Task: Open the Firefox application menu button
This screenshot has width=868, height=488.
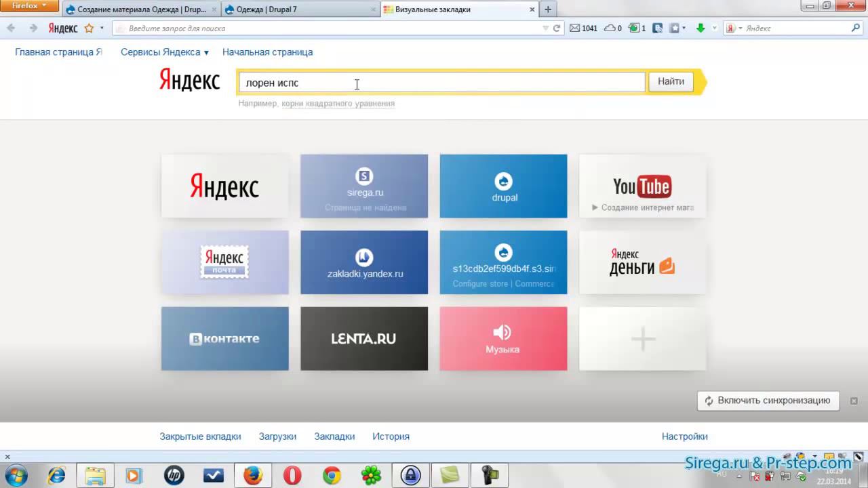Action: pyautogui.click(x=30, y=6)
